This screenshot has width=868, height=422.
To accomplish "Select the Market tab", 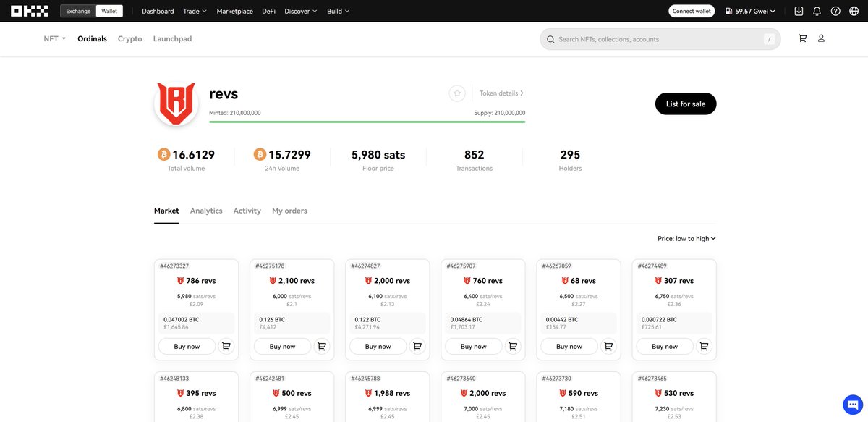I will click(x=166, y=211).
